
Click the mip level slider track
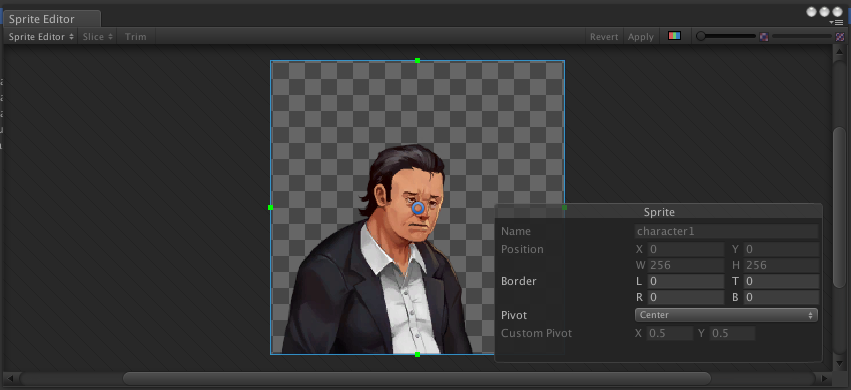click(x=801, y=36)
